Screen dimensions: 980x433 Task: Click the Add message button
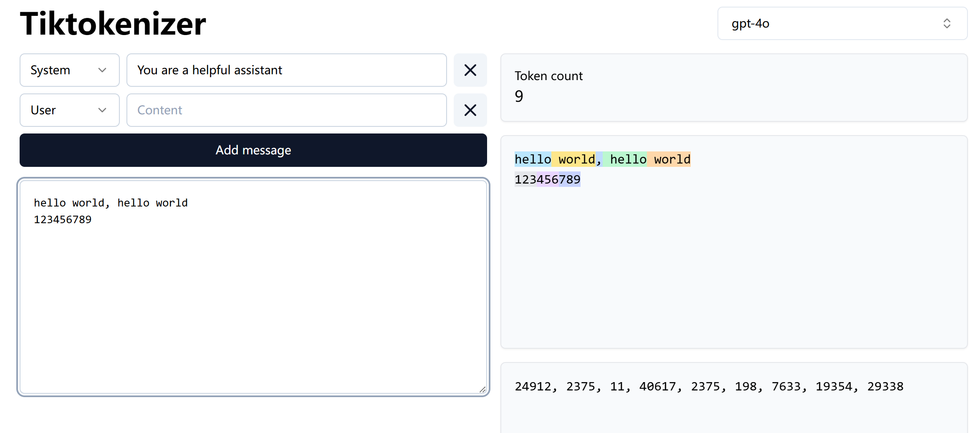tap(253, 150)
